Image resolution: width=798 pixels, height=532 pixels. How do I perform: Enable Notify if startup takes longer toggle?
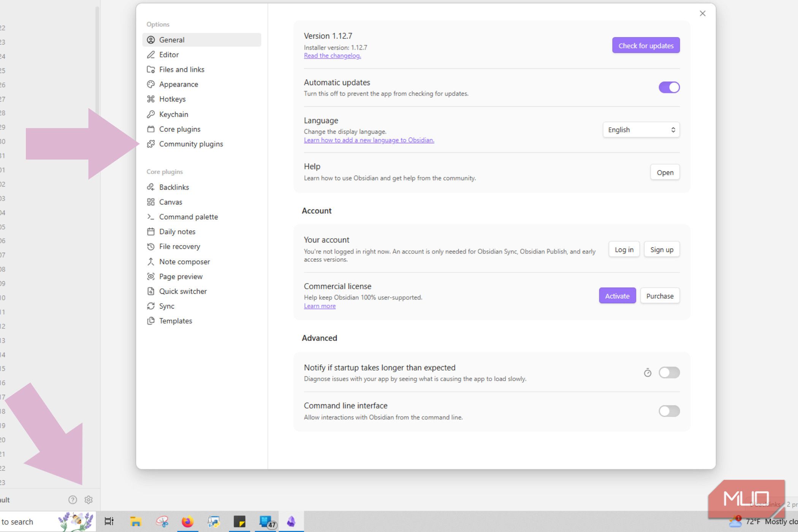point(669,372)
